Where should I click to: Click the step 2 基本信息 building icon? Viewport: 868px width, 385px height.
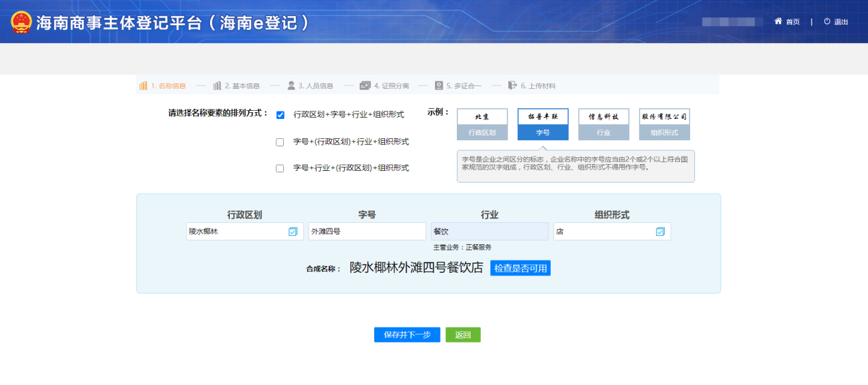[x=217, y=85]
